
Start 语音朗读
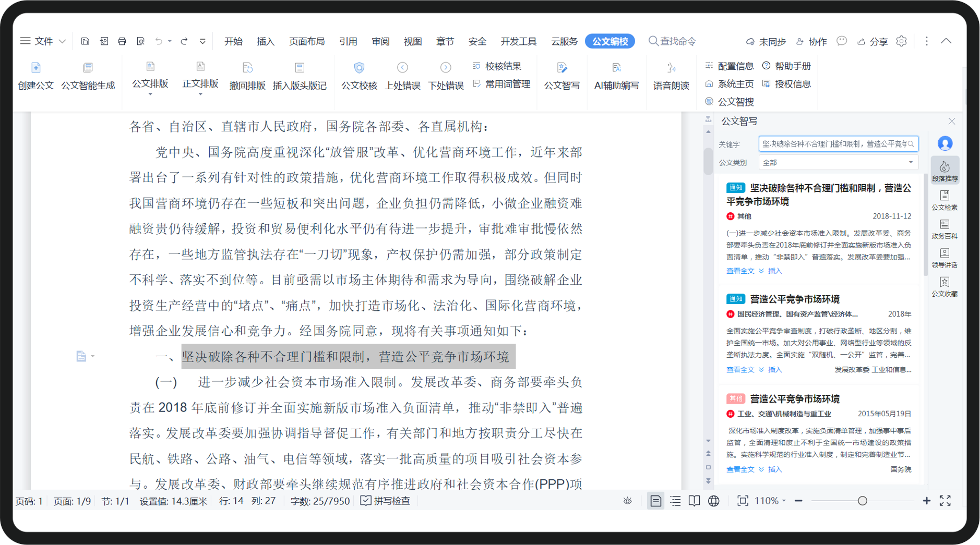pyautogui.click(x=671, y=76)
